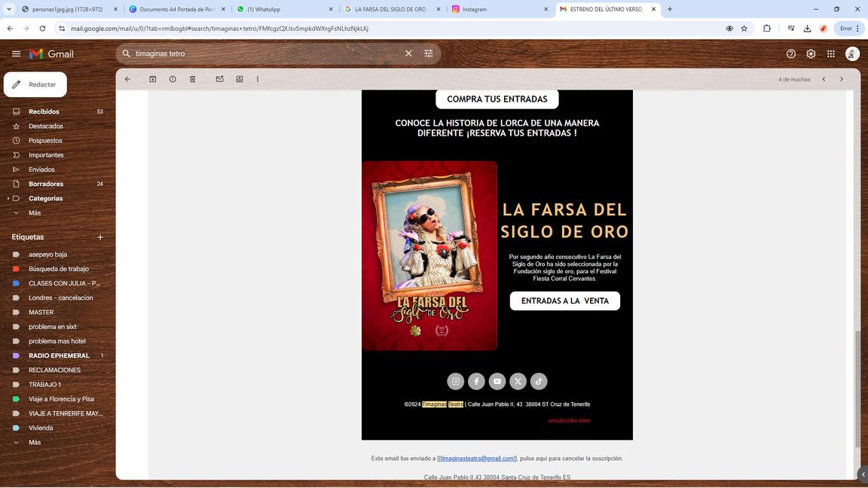The image size is (868, 488).
Task: Reload the page in Chrome
Action: 42,28
